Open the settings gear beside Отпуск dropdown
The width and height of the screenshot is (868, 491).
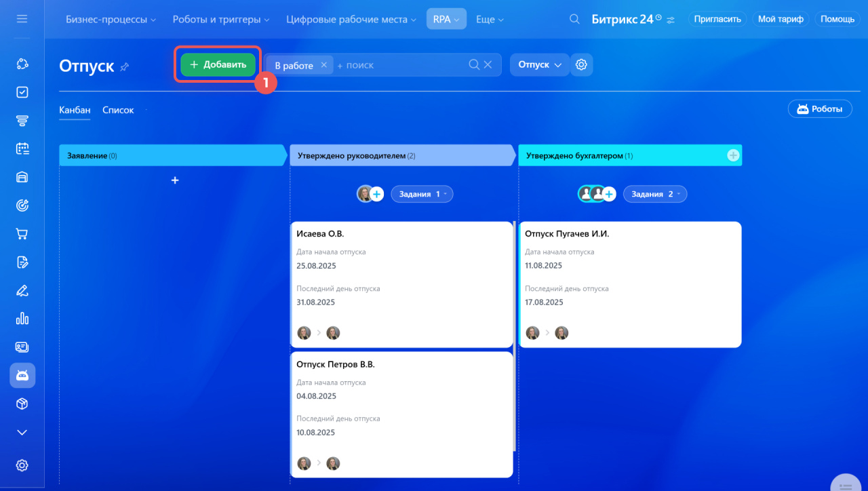pos(581,65)
